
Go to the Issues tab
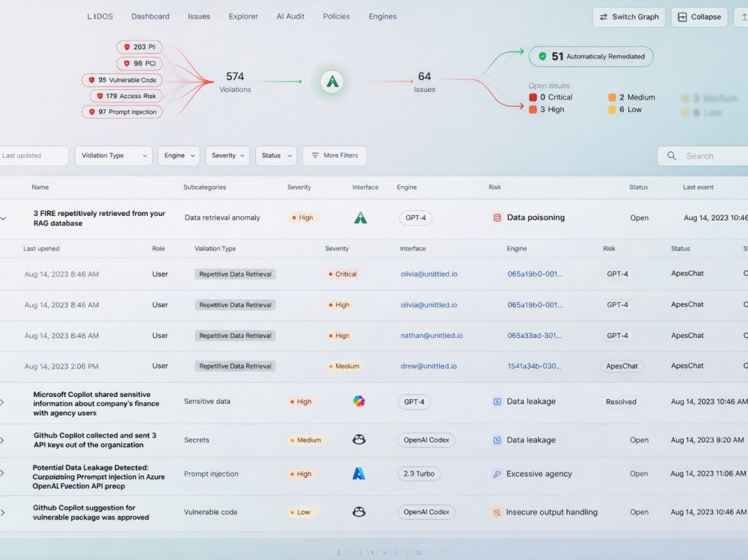(198, 16)
